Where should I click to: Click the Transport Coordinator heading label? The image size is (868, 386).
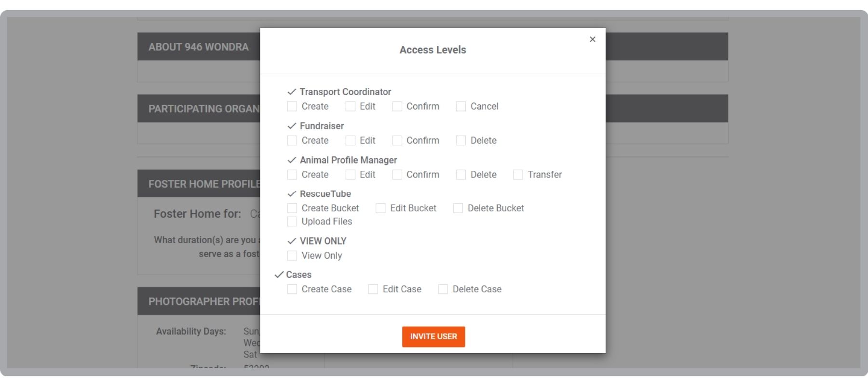coord(345,92)
